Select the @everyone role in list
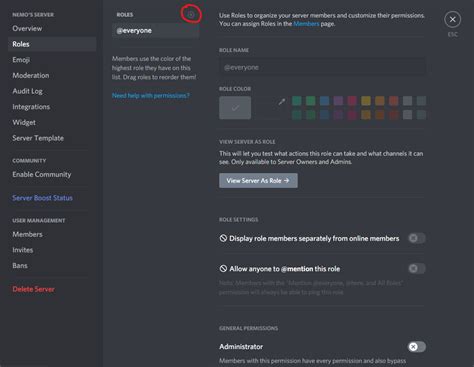Image resolution: width=474 pixels, height=367 pixels. tap(155, 31)
